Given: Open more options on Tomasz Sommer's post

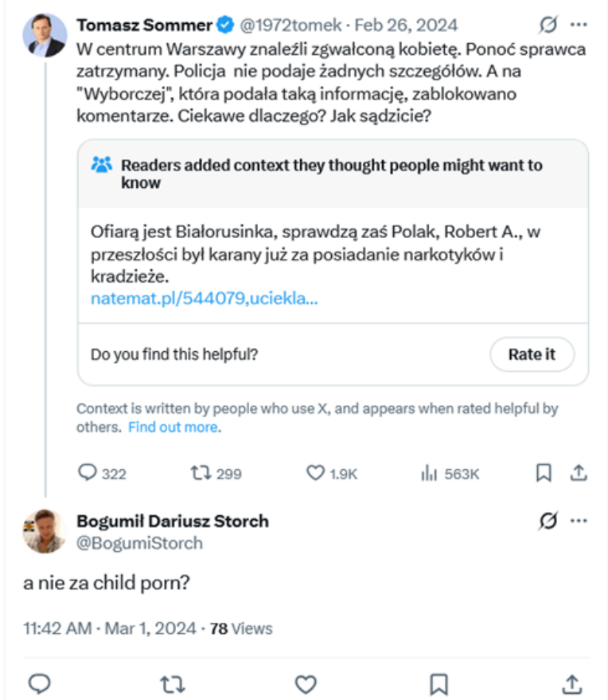Looking at the screenshot, I should click(579, 25).
